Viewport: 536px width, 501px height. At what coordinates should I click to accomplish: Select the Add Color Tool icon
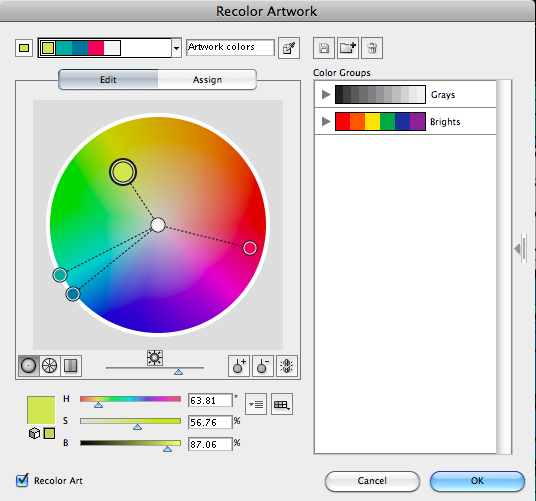point(239,366)
